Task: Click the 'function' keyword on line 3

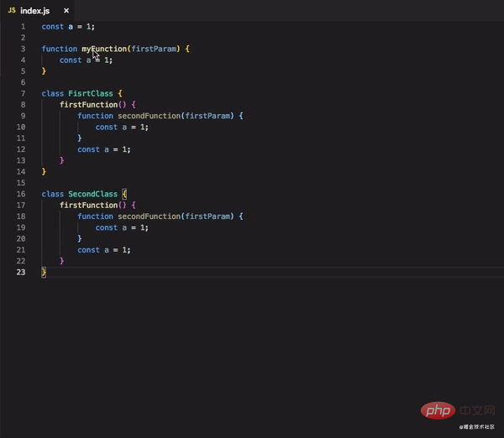Action: pos(60,49)
